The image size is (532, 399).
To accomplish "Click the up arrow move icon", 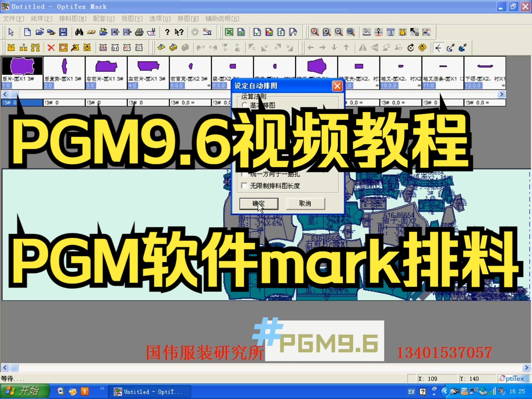I will coord(346,47).
